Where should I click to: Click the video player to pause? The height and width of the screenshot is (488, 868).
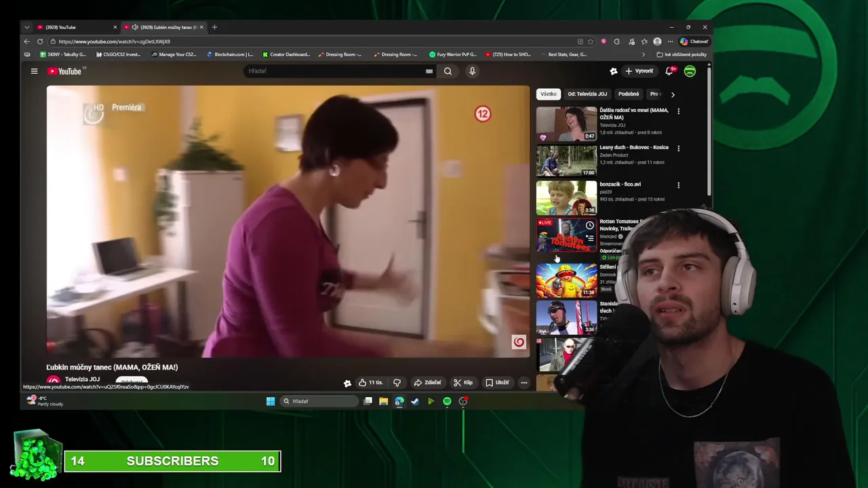tap(288, 222)
